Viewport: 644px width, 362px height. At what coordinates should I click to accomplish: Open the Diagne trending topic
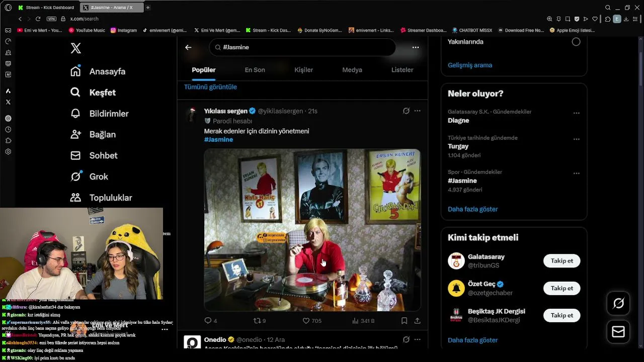click(458, 121)
